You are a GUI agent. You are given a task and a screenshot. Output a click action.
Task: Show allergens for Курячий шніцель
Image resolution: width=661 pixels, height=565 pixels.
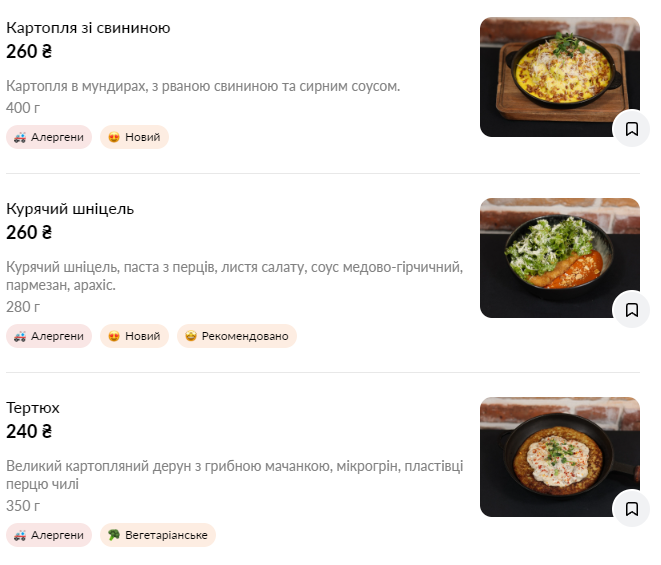coord(49,336)
